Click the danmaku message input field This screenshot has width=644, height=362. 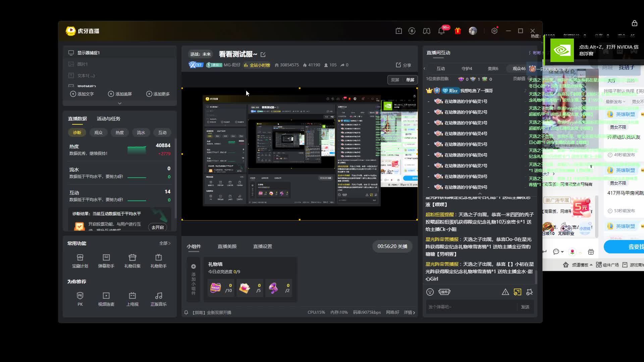pyautogui.click(x=470, y=307)
